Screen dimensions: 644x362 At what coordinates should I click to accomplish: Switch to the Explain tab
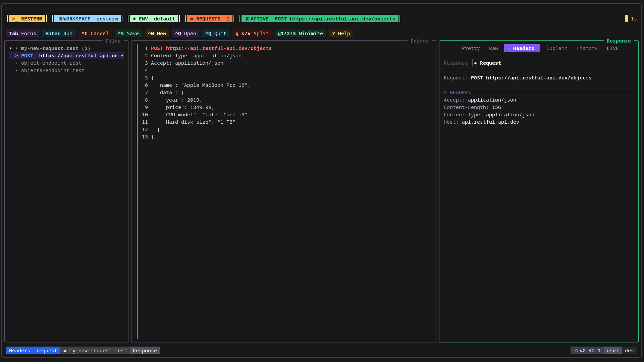tap(557, 48)
